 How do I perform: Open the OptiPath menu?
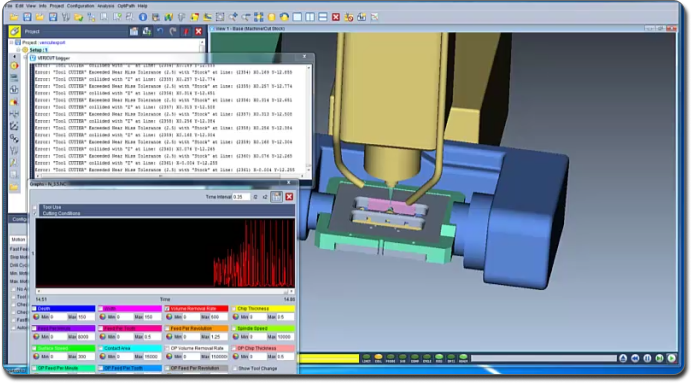tap(126, 6)
